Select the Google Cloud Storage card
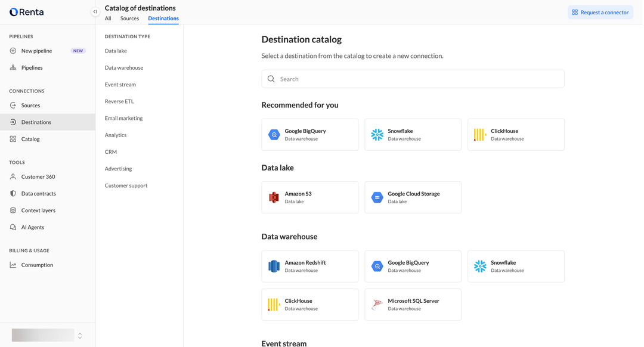 coord(413,197)
